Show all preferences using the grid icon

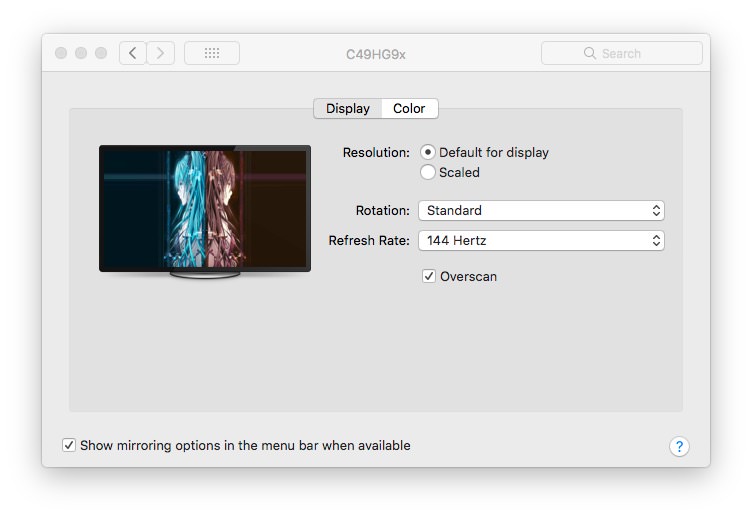(212, 53)
